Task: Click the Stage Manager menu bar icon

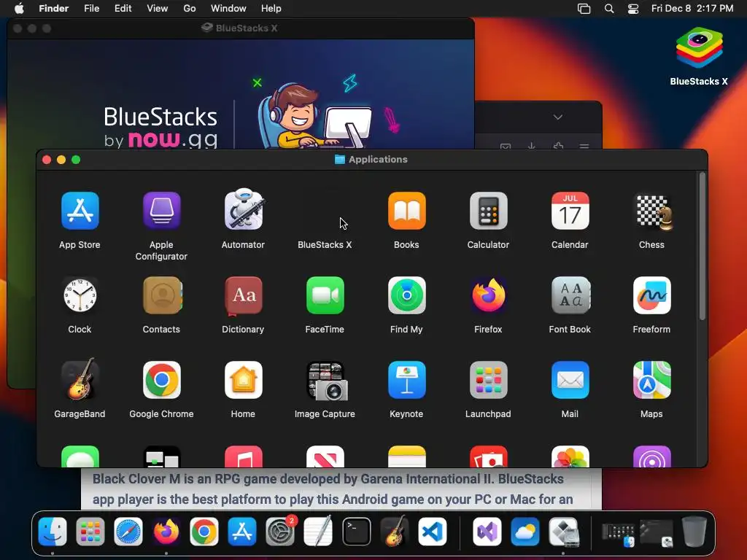Action: coord(584,8)
